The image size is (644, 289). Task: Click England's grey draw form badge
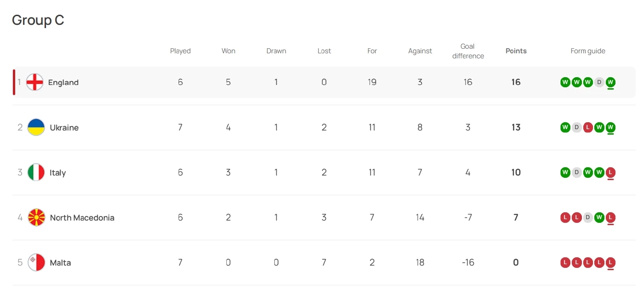point(599,82)
